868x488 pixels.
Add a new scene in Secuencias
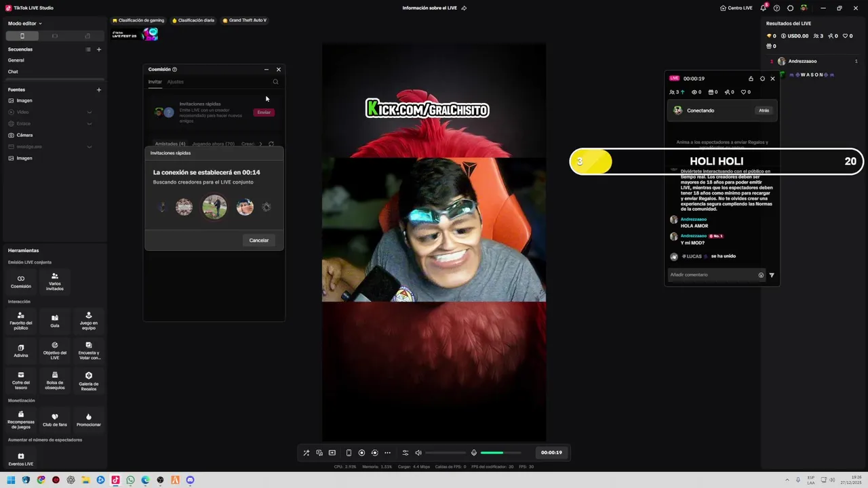click(x=99, y=49)
